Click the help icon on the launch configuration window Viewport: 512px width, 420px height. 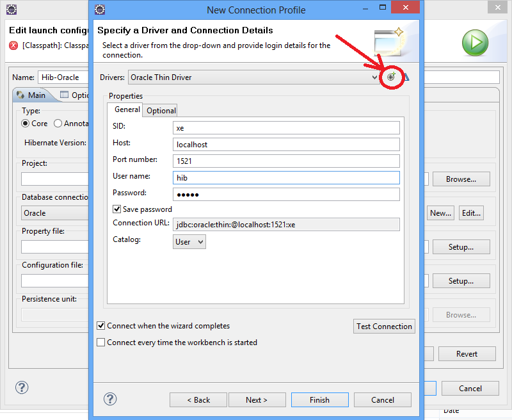click(22, 387)
